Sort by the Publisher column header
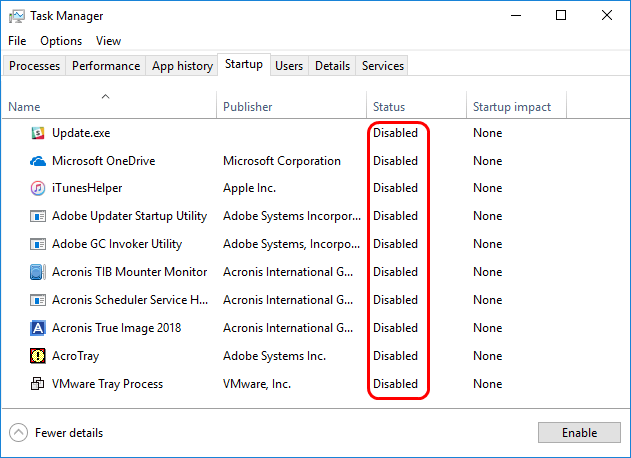 click(x=292, y=105)
